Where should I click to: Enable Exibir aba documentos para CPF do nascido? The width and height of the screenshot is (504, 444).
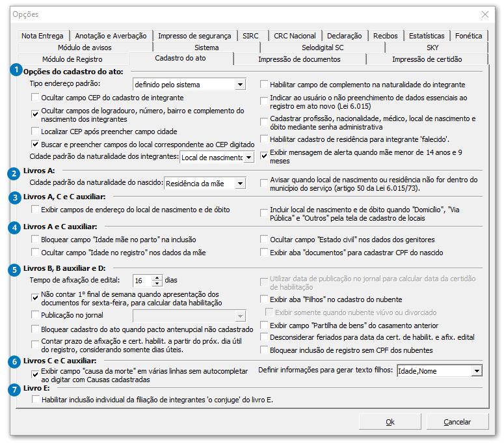(264, 252)
